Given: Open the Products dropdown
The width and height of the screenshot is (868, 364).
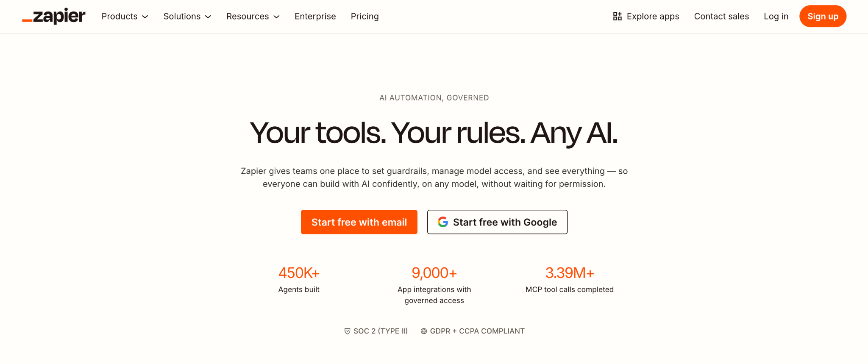Looking at the screenshot, I should (125, 16).
